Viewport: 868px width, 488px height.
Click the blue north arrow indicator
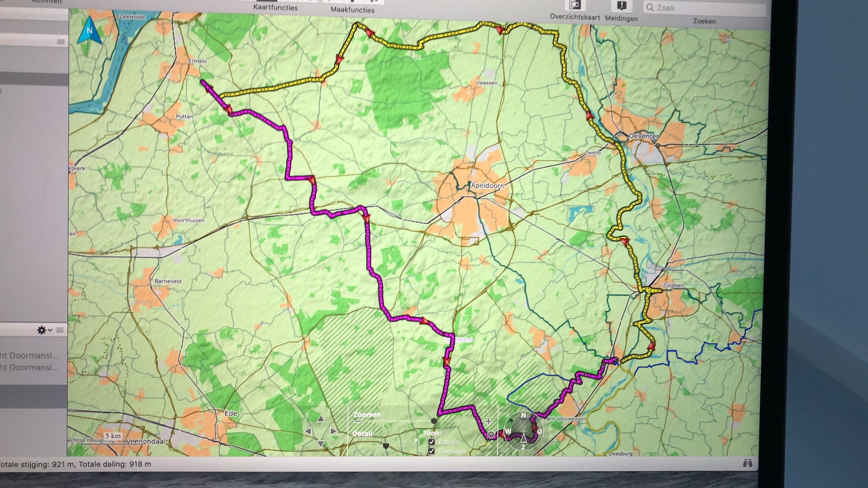click(x=89, y=30)
